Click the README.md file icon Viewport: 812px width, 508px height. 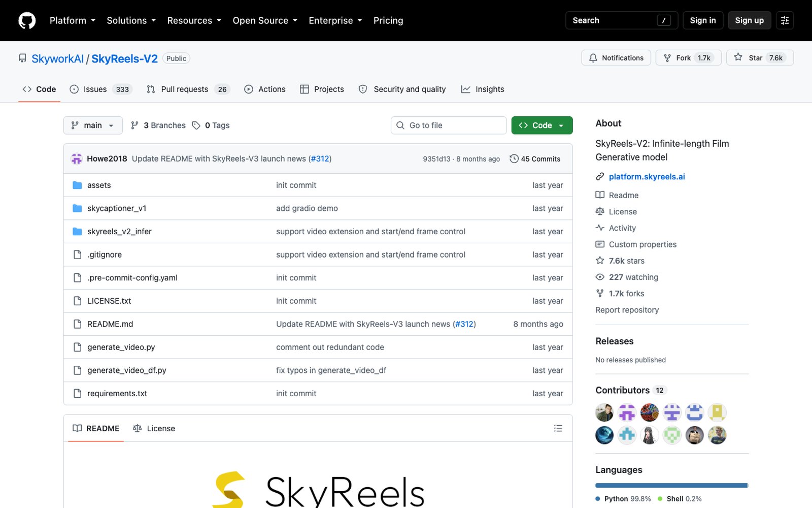pos(77,324)
